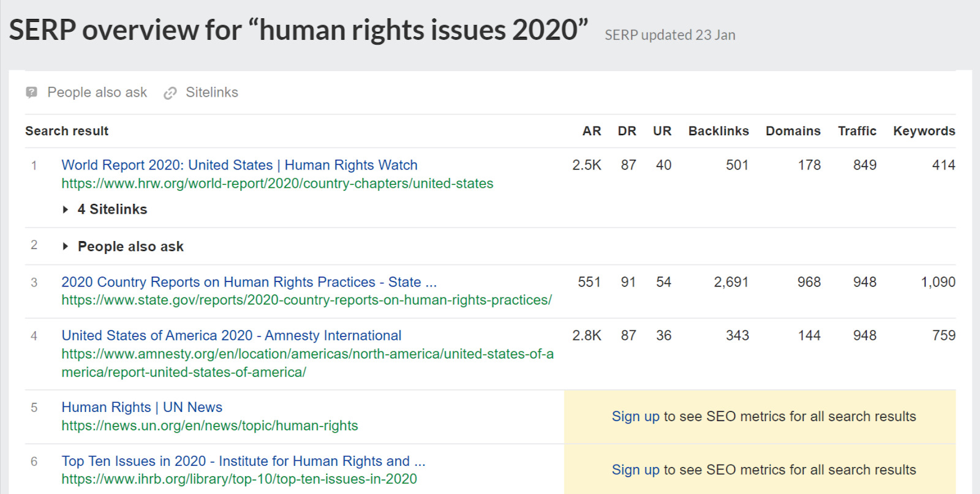This screenshot has height=494, width=980.
Task: Open the ihrb.org top-ten-issues URL
Action: 239,479
